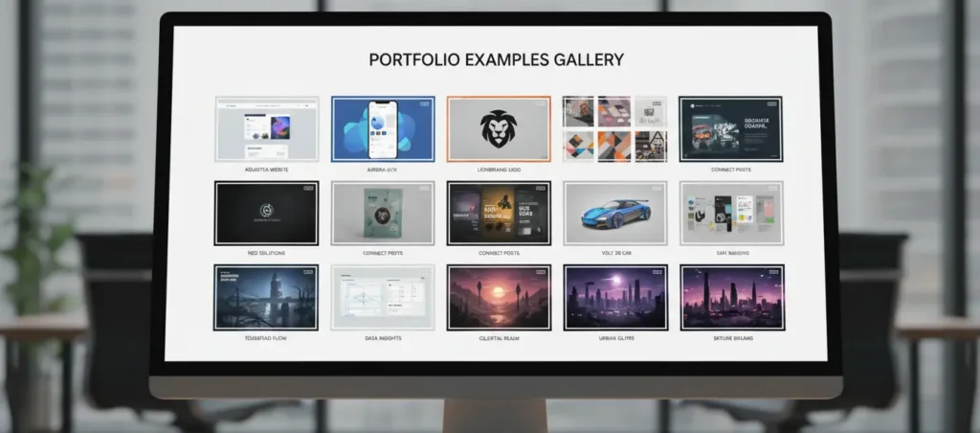Click the corner badge on the lion logo thumbnail
This screenshot has height=433, width=980.
(x=541, y=103)
